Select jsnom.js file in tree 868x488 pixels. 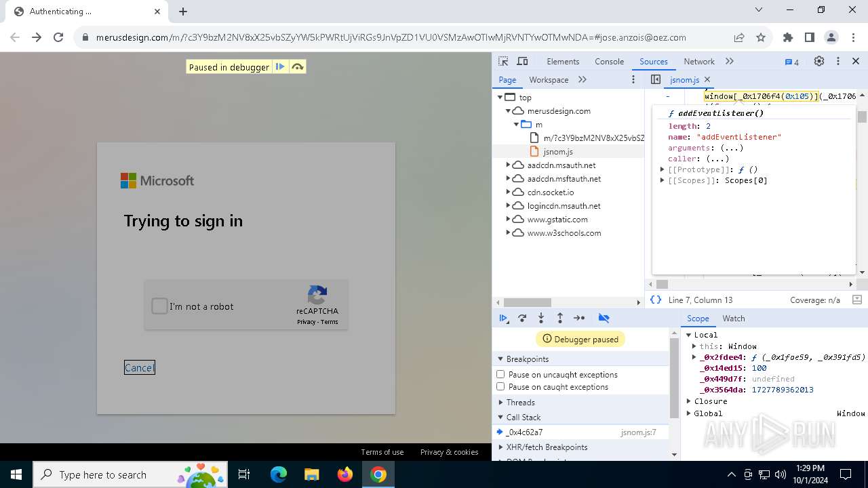coord(557,151)
